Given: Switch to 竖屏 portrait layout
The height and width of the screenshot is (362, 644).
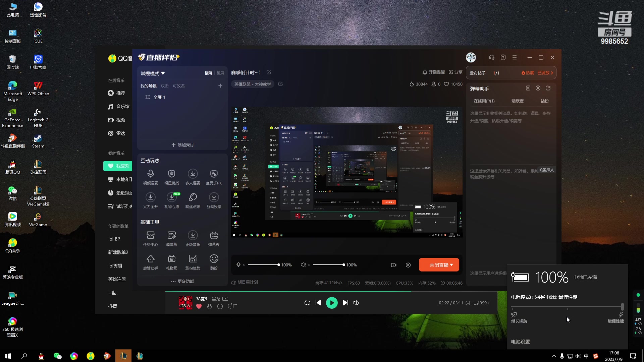Looking at the screenshot, I should tap(220, 73).
